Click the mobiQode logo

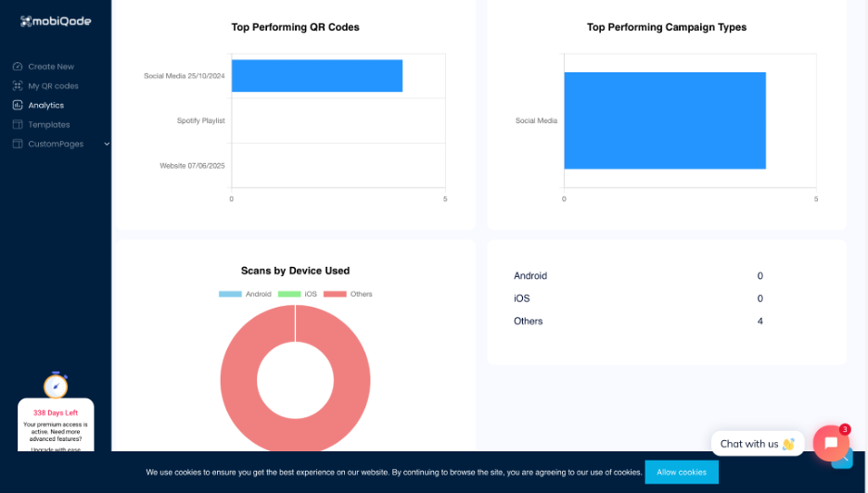click(x=56, y=21)
